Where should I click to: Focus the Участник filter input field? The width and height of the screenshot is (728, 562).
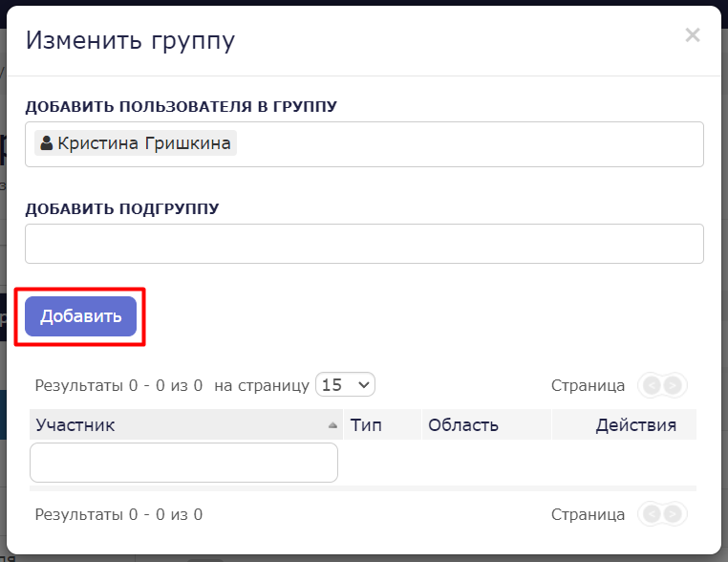[x=183, y=463]
